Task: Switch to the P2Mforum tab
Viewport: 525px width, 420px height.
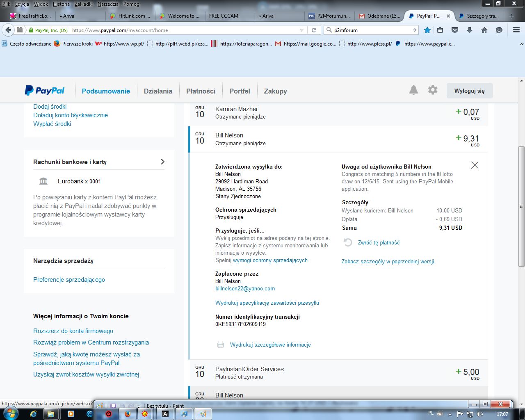Action: (330, 16)
